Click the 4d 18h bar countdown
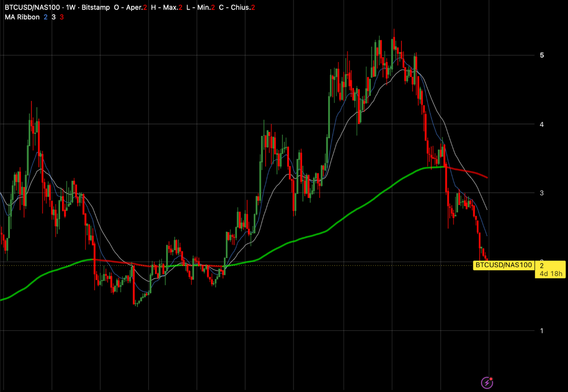568x392 pixels. (550, 274)
